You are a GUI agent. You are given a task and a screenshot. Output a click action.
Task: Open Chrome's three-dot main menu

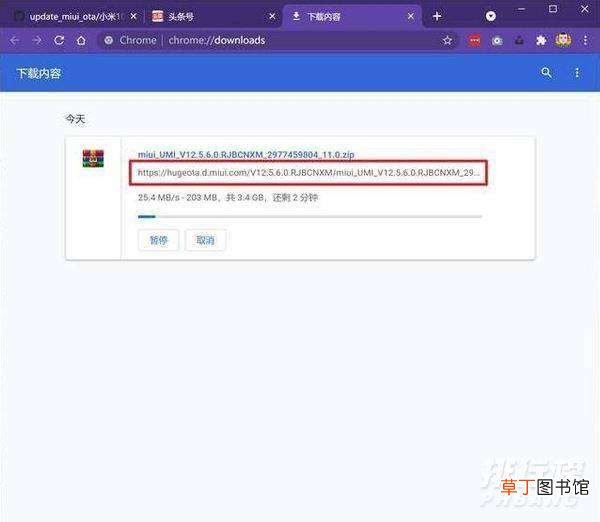click(585, 40)
